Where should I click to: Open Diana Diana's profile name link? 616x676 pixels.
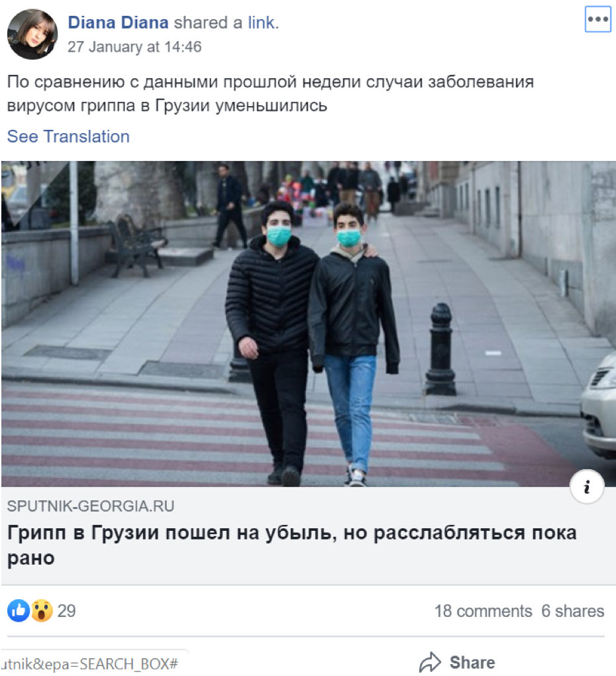tap(118, 23)
